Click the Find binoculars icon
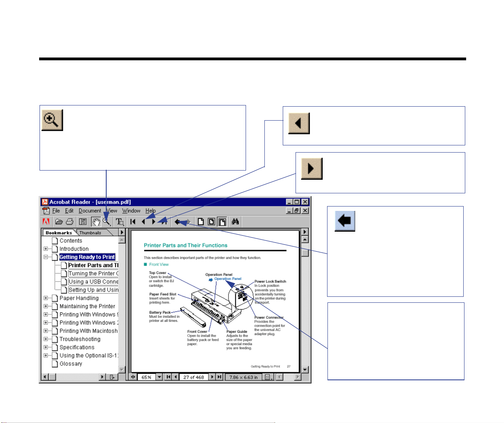This screenshot has width=504, height=423. [x=236, y=222]
